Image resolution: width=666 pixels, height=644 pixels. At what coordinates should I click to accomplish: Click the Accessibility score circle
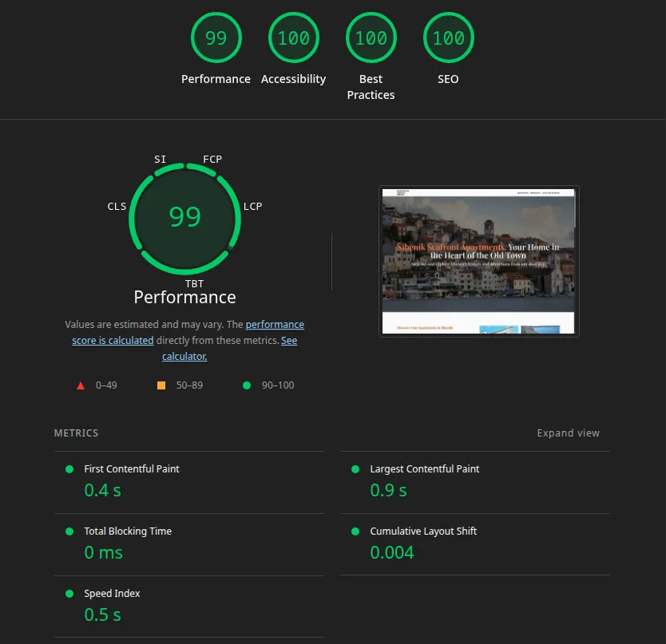coord(293,38)
